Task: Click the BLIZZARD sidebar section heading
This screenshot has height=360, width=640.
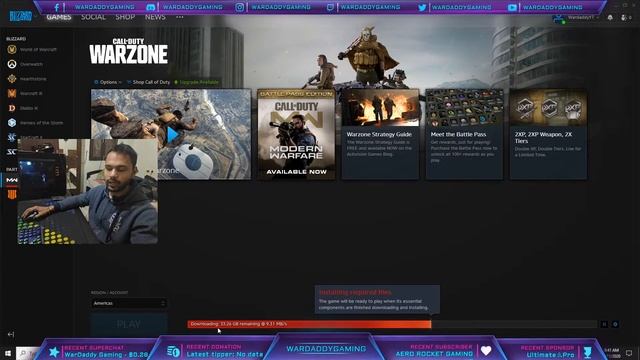Action: click(16, 39)
